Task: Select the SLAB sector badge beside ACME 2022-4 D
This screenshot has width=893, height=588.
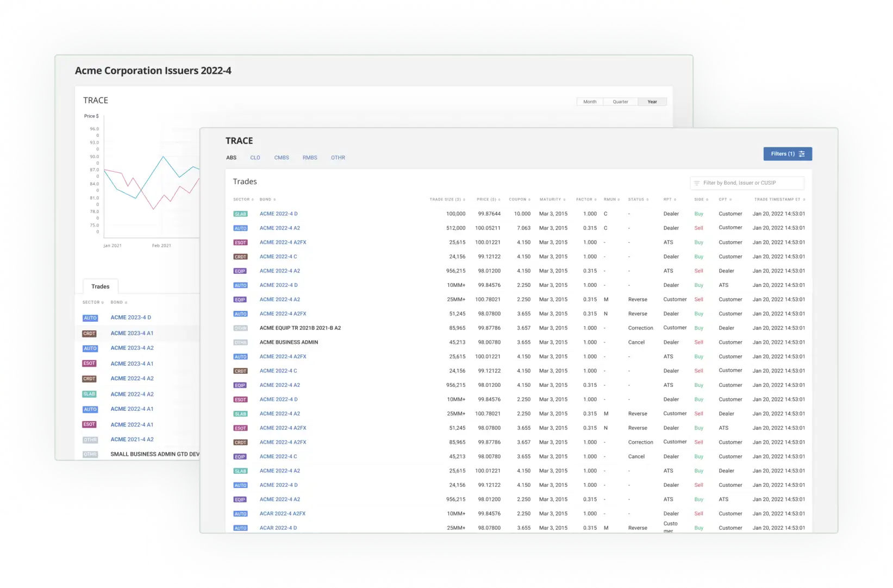Action: [x=240, y=214]
